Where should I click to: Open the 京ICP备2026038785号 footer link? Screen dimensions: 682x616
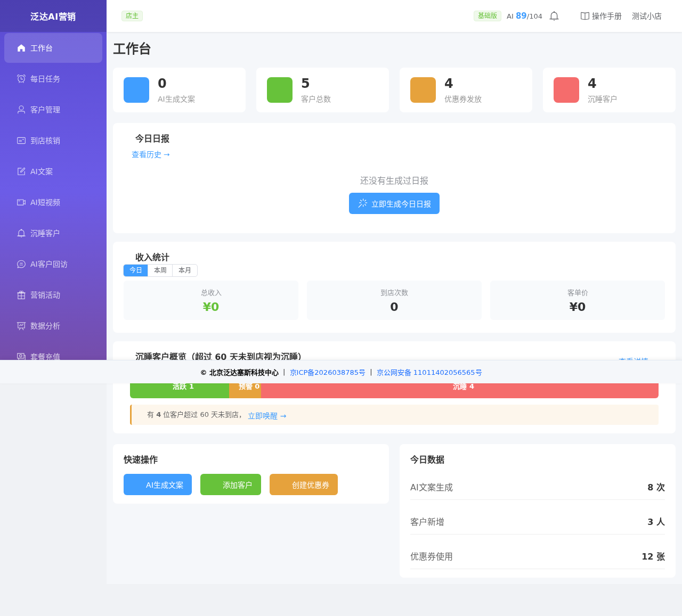[x=328, y=373]
